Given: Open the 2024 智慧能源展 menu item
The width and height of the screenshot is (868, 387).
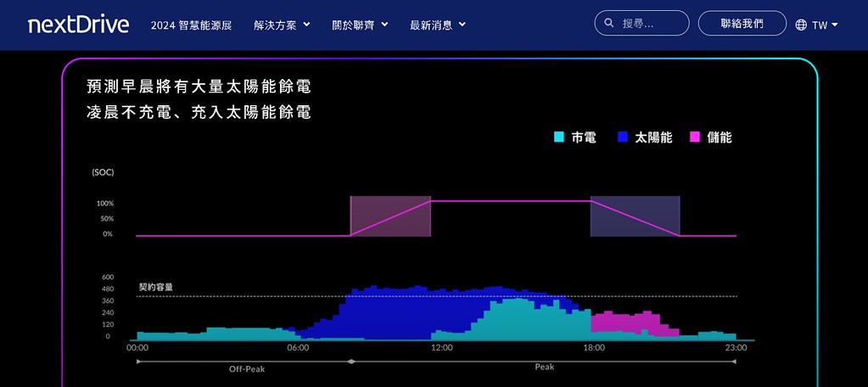Looking at the screenshot, I should pos(191,25).
